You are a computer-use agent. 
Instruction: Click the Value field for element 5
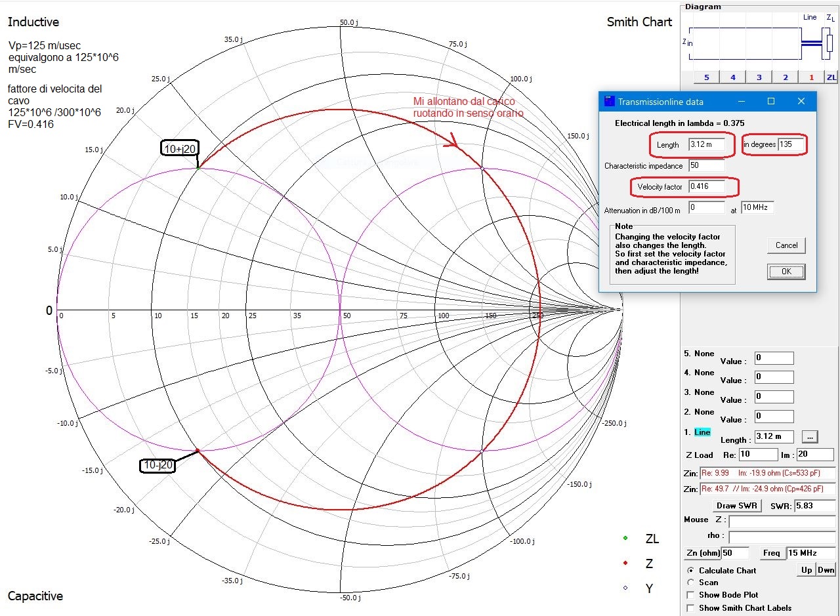click(x=774, y=358)
